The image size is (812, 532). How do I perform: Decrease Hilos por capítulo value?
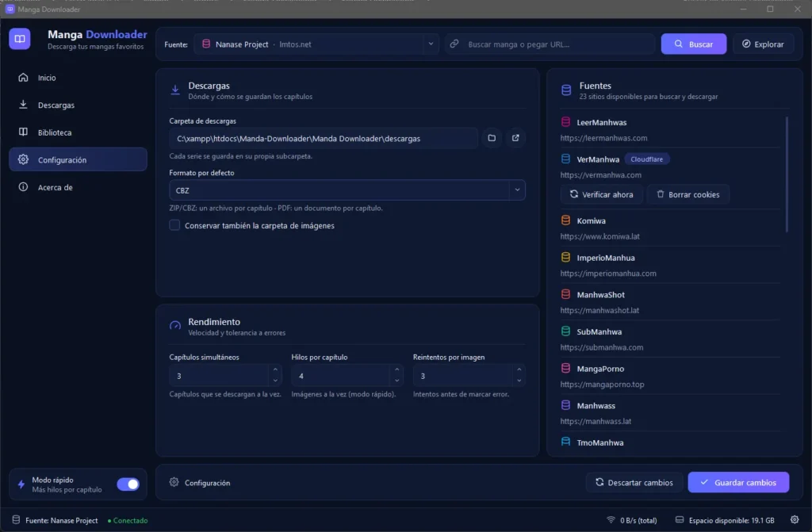click(x=396, y=381)
